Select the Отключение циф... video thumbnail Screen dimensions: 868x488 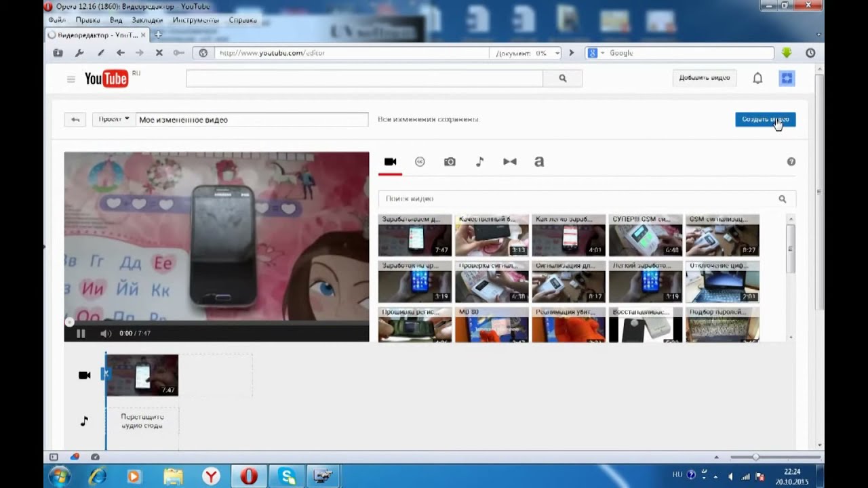tap(722, 282)
